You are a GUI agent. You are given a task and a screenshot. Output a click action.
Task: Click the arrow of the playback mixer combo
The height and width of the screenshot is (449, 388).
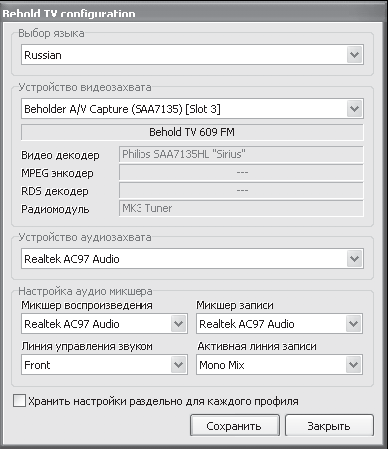178,324
